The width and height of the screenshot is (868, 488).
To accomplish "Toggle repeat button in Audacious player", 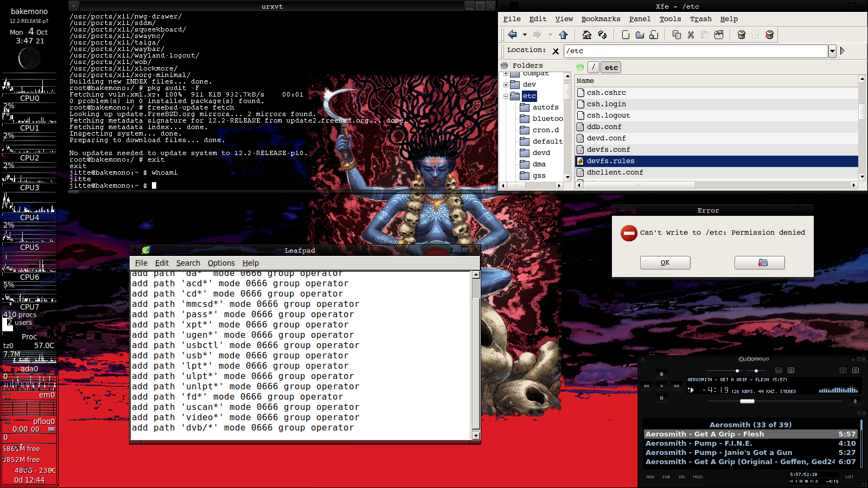I will pos(856,370).
